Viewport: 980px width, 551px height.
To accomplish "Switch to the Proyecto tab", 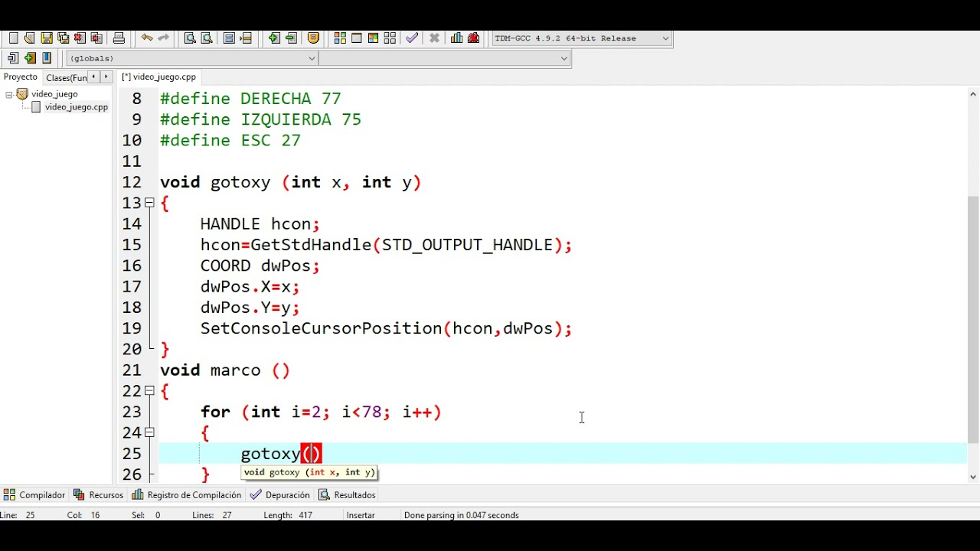I will tap(21, 77).
